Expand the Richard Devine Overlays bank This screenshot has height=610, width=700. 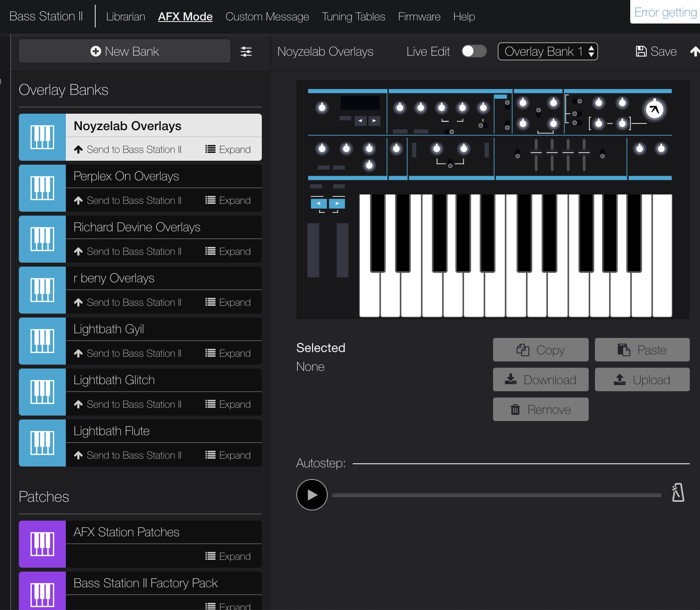[228, 251]
